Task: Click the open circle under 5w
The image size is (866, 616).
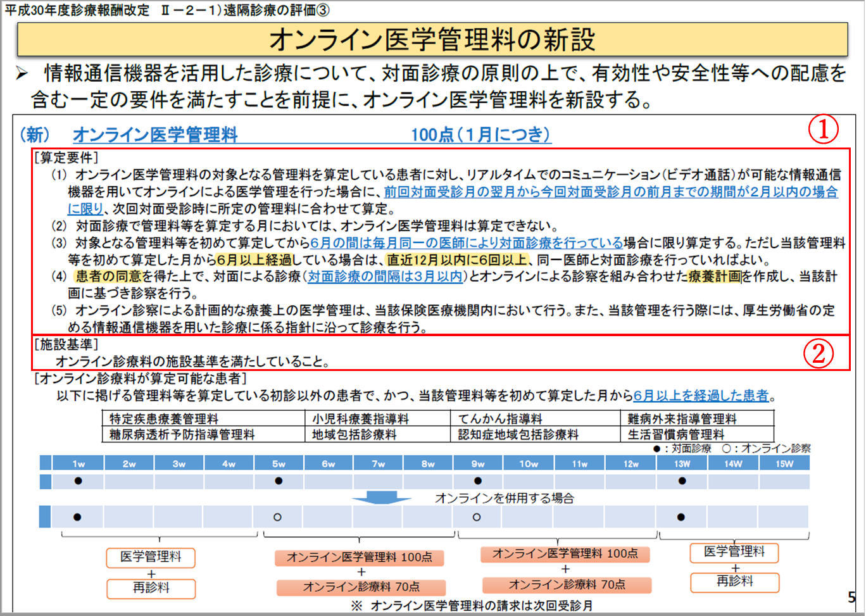Action: [277, 517]
